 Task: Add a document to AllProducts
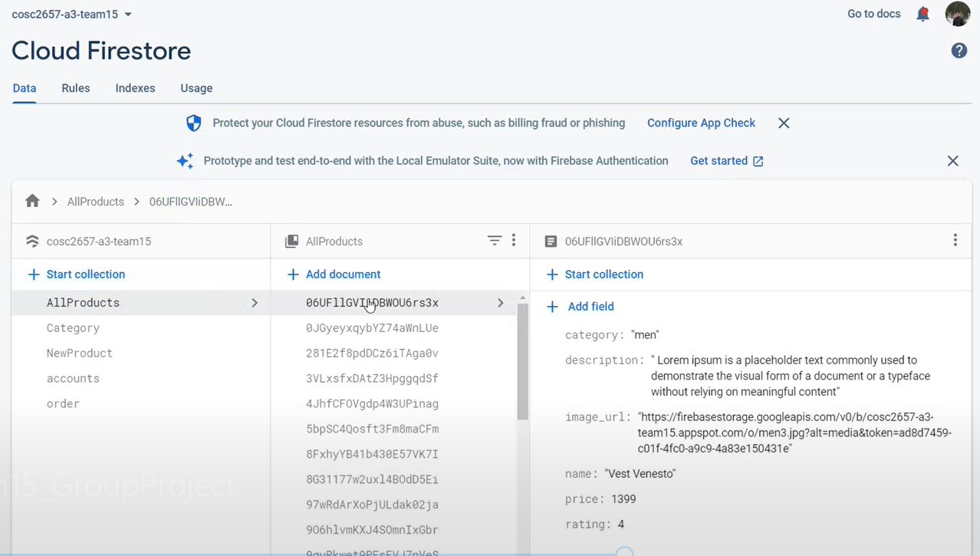[x=334, y=275]
